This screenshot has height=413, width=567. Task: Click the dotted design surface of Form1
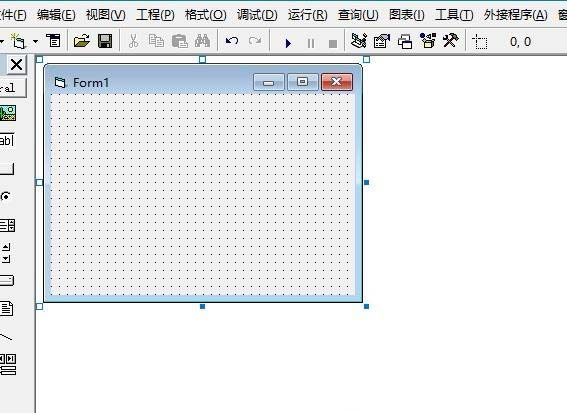(202, 195)
